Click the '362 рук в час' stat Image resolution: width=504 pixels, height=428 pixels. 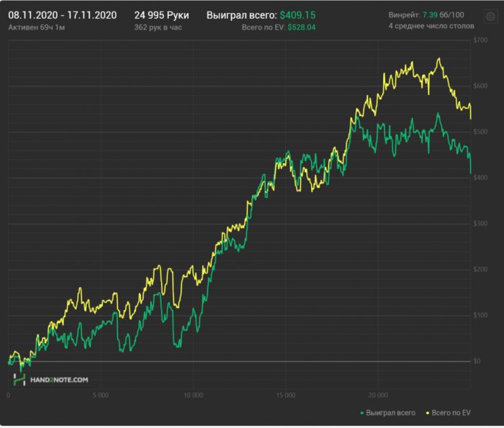coord(158,27)
